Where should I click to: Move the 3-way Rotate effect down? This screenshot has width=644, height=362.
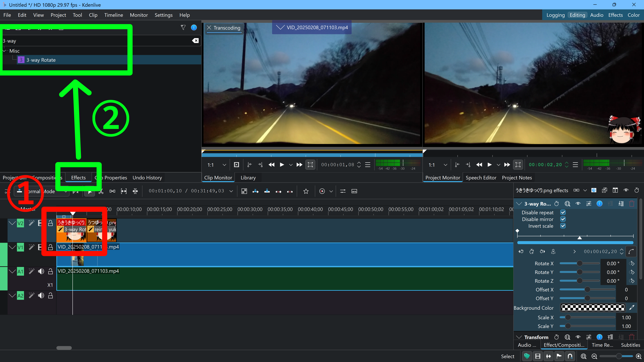pyautogui.click(x=621, y=204)
